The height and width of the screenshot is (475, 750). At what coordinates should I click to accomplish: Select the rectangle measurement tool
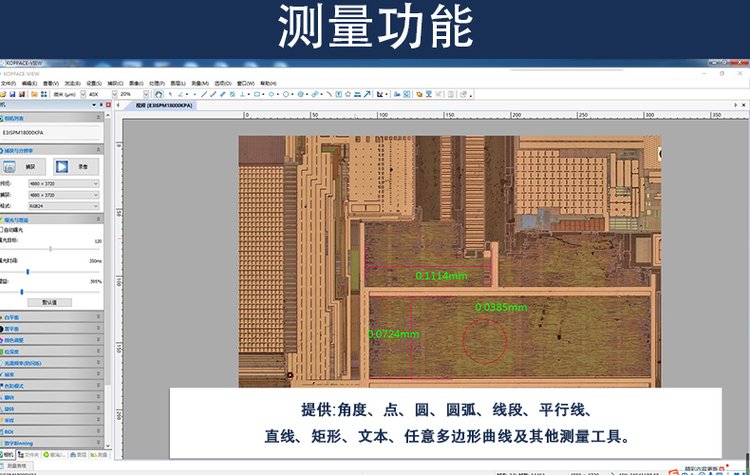tap(257, 94)
